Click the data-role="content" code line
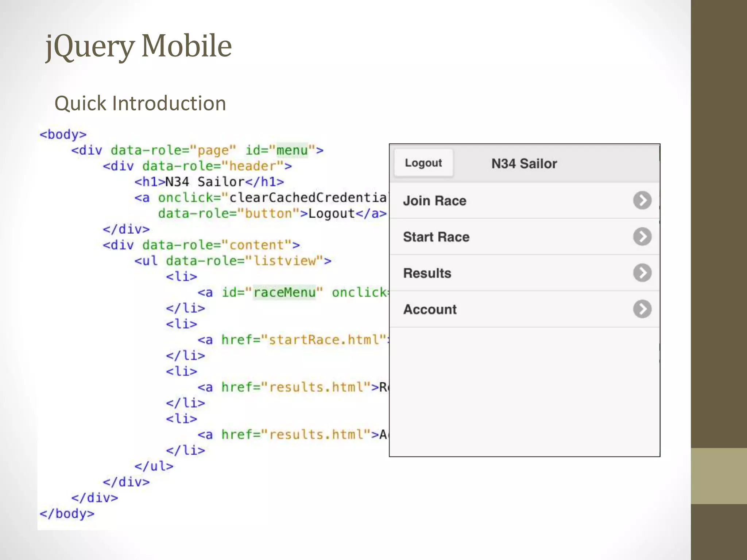This screenshot has height=560, width=747. (x=201, y=245)
